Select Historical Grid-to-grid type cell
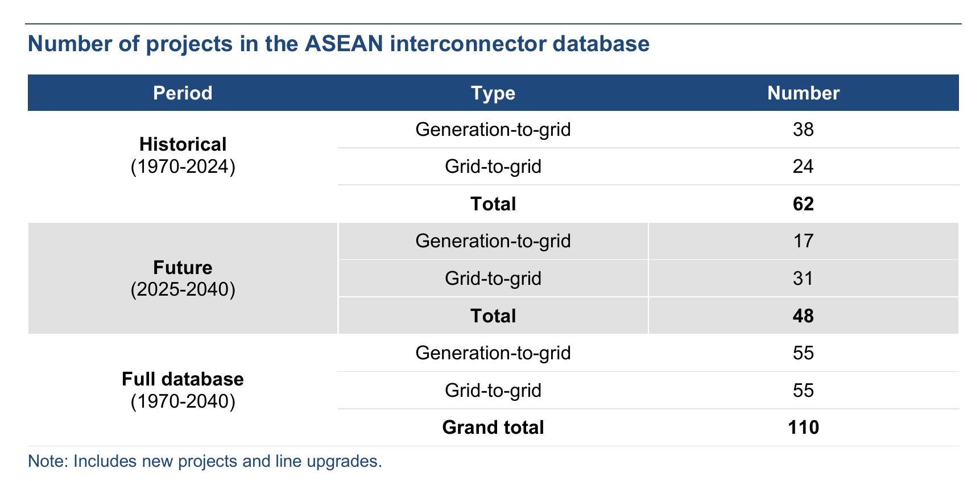The height and width of the screenshot is (481, 980). [493, 167]
